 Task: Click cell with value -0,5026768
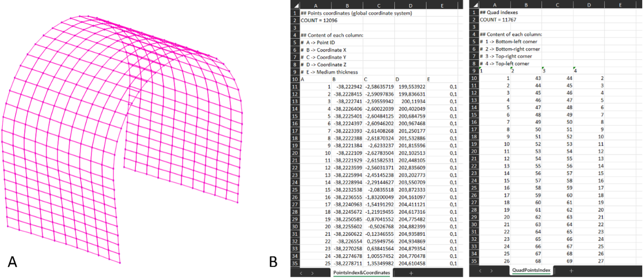(x=379, y=226)
